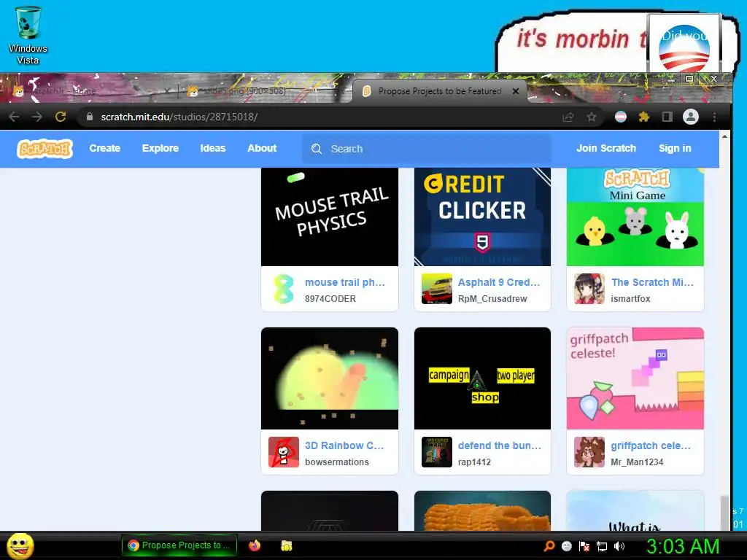Click the share page icon in address bar

[568, 117]
